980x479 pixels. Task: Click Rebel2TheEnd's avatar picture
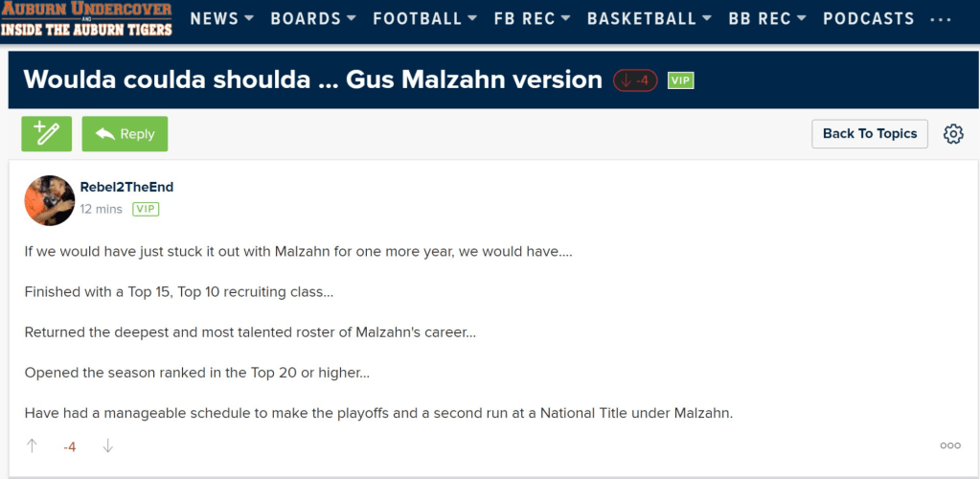pos(50,200)
